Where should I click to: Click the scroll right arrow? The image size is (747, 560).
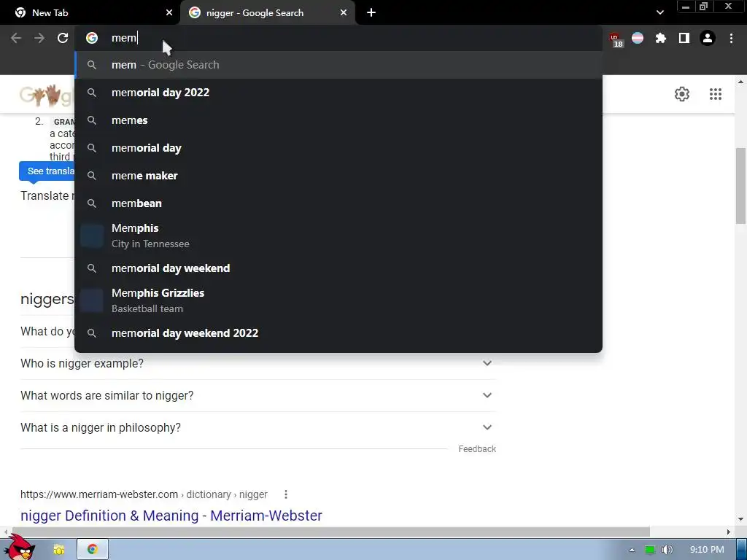[x=729, y=532]
